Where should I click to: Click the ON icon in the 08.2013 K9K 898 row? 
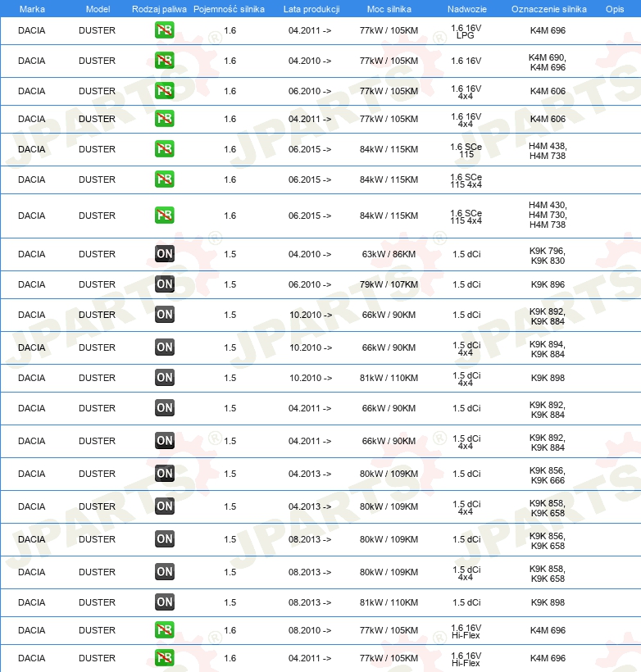tap(165, 602)
